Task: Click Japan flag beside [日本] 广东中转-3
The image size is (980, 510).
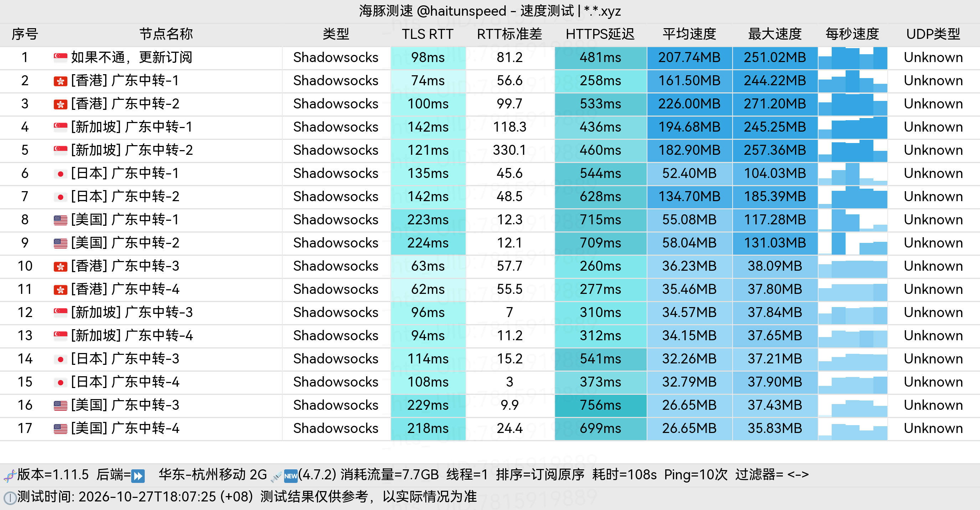Action: click(61, 359)
